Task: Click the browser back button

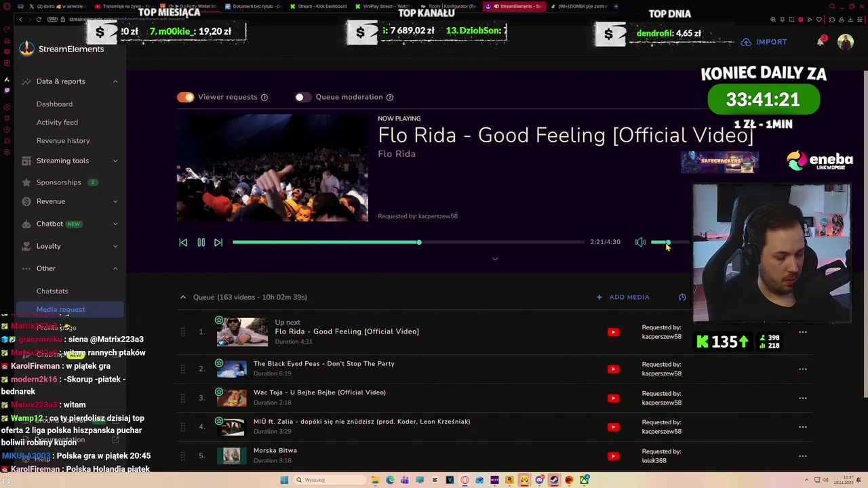Action: coord(20,19)
